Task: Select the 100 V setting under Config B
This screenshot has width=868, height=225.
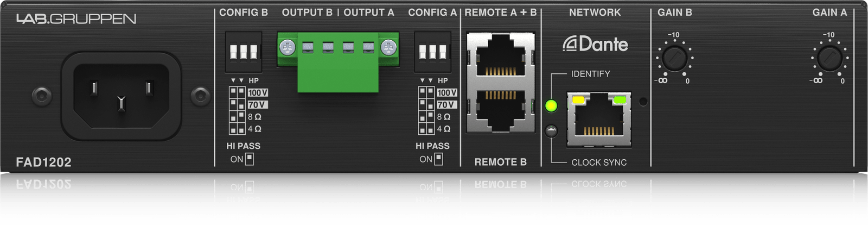Action: point(258,92)
